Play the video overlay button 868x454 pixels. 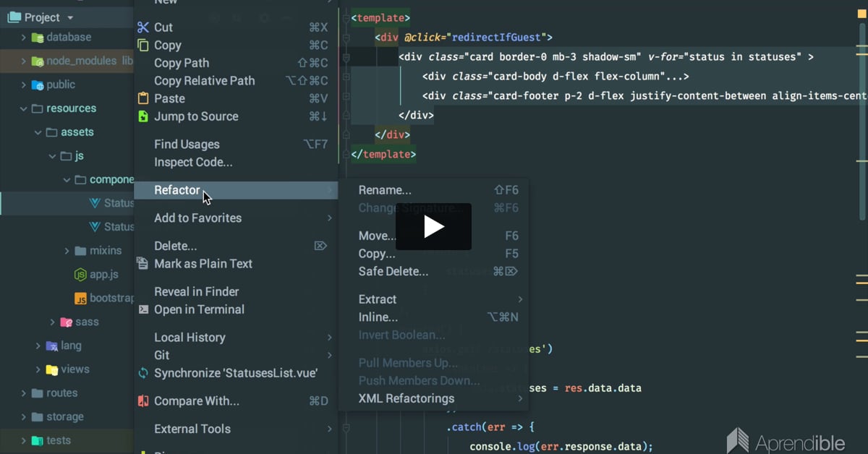pos(433,227)
